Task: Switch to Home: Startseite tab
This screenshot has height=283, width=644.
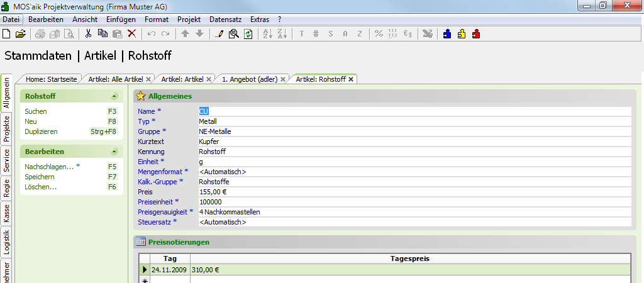Action: [52, 79]
